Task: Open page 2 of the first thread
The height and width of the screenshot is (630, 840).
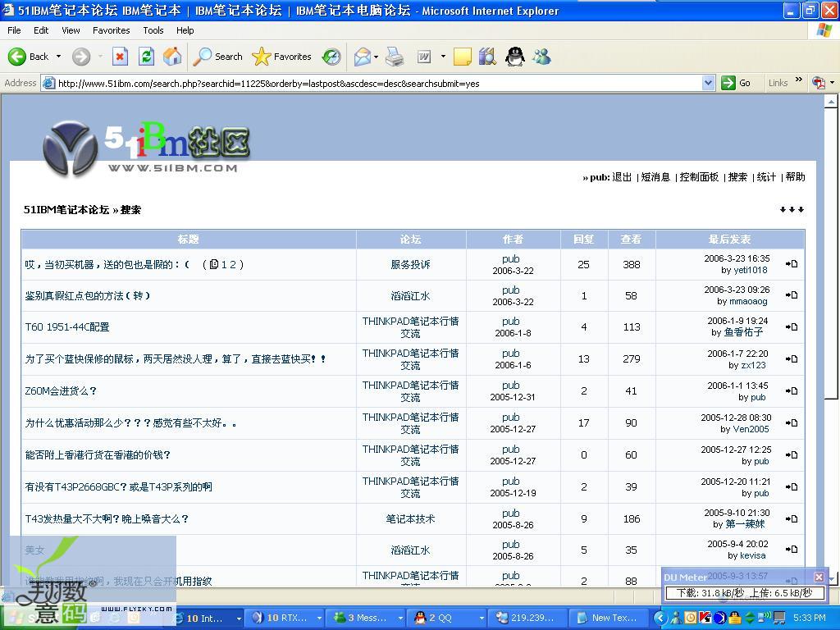Action: coord(233,264)
